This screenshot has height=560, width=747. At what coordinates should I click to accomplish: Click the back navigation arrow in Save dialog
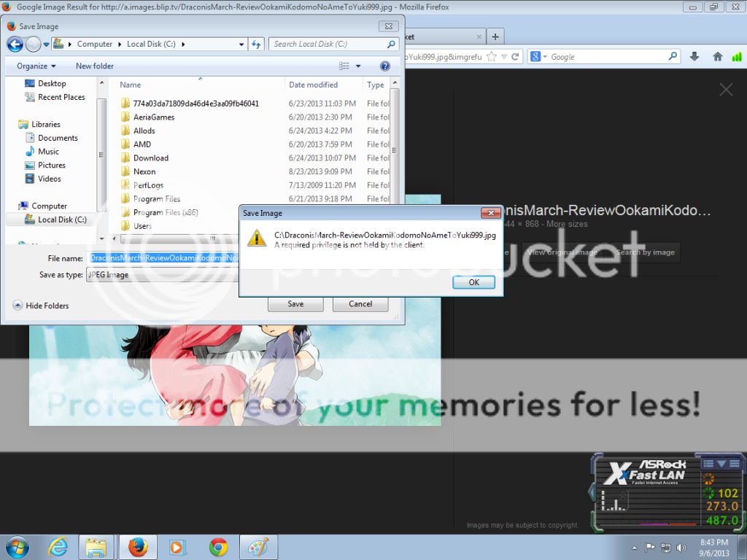pos(15,44)
